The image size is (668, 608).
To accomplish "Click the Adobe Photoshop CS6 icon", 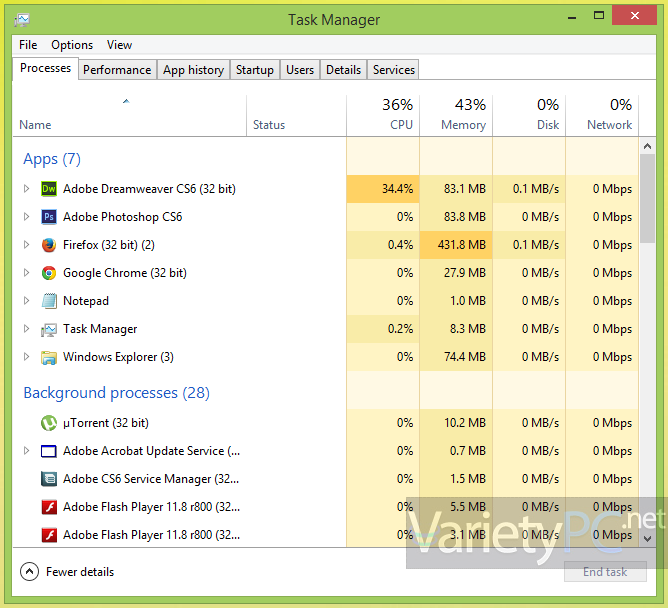I will 49,217.
